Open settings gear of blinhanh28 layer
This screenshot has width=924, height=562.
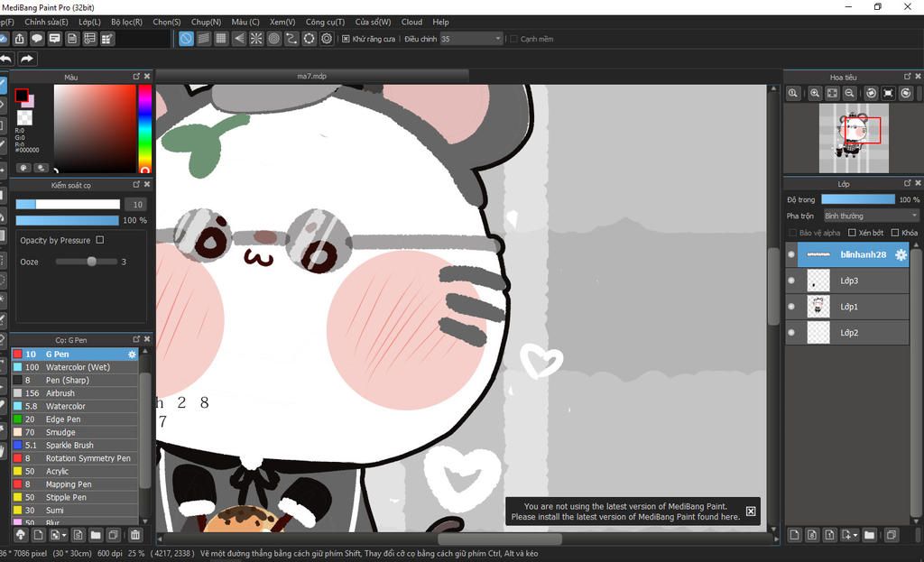click(901, 254)
